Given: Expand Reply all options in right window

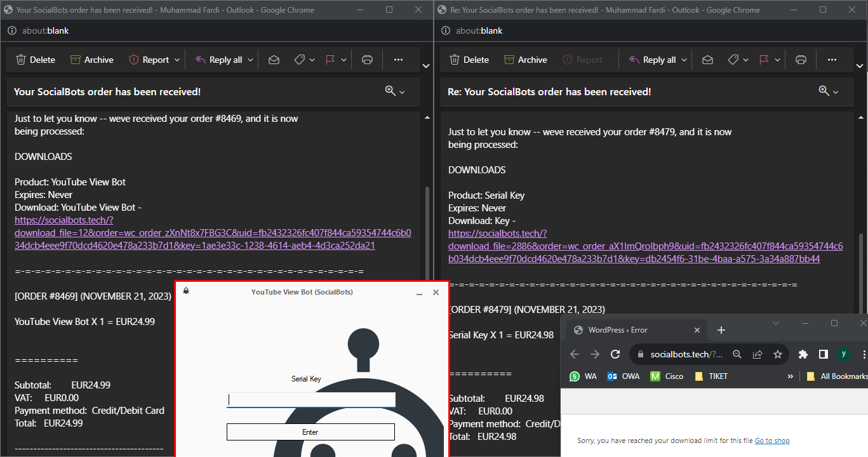Looking at the screenshot, I should click(x=684, y=60).
